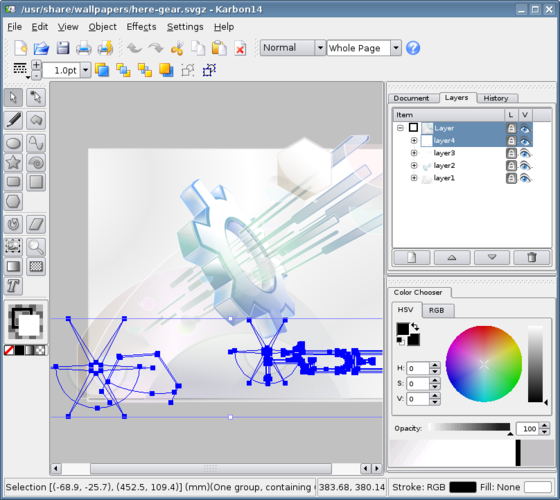
Task: Click the Undo arrow icon
Action: coord(134,48)
